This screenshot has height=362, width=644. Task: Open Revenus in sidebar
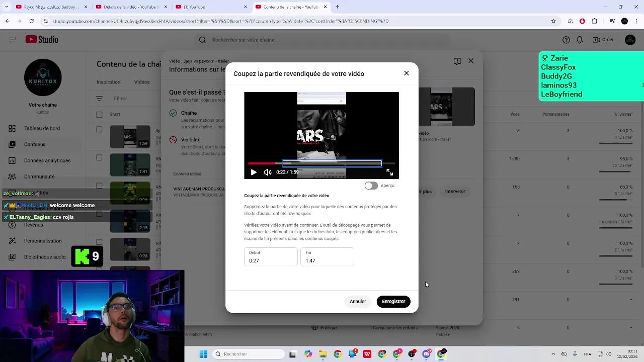click(x=34, y=225)
